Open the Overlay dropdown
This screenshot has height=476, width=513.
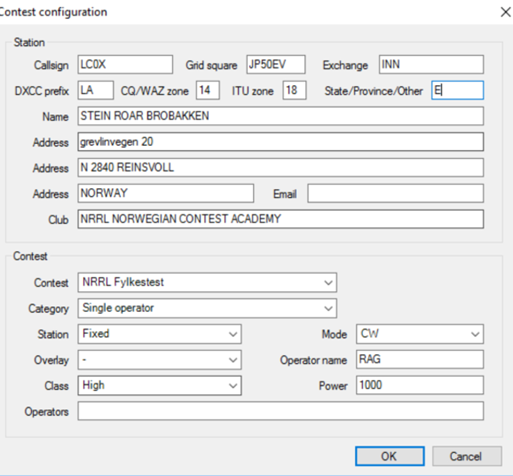pyautogui.click(x=159, y=360)
